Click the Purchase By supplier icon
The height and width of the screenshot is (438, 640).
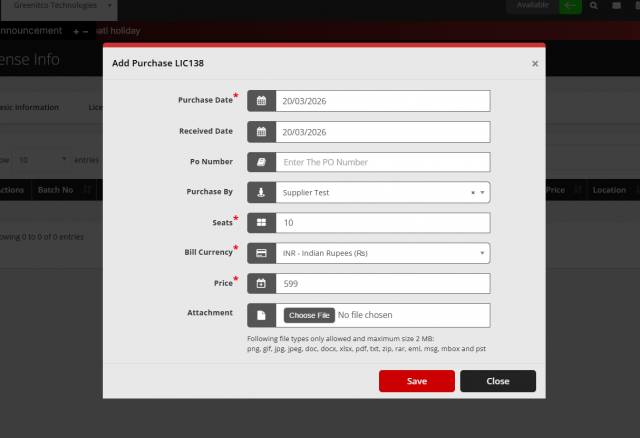(261, 192)
